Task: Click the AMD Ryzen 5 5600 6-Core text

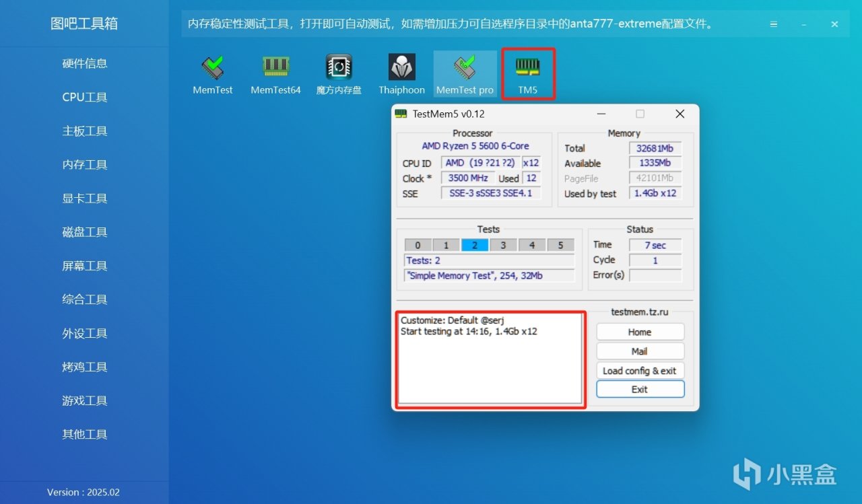Action: coord(475,146)
